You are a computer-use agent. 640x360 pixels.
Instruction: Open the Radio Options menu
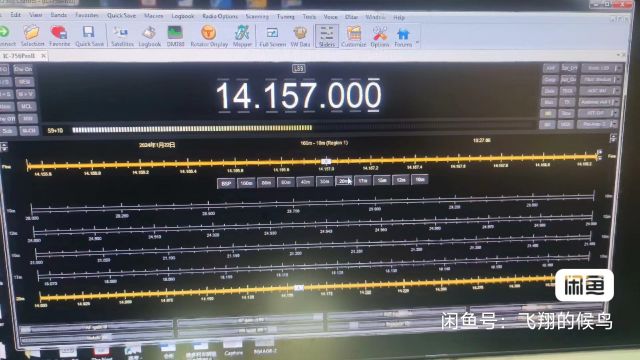[x=220, y=16]
